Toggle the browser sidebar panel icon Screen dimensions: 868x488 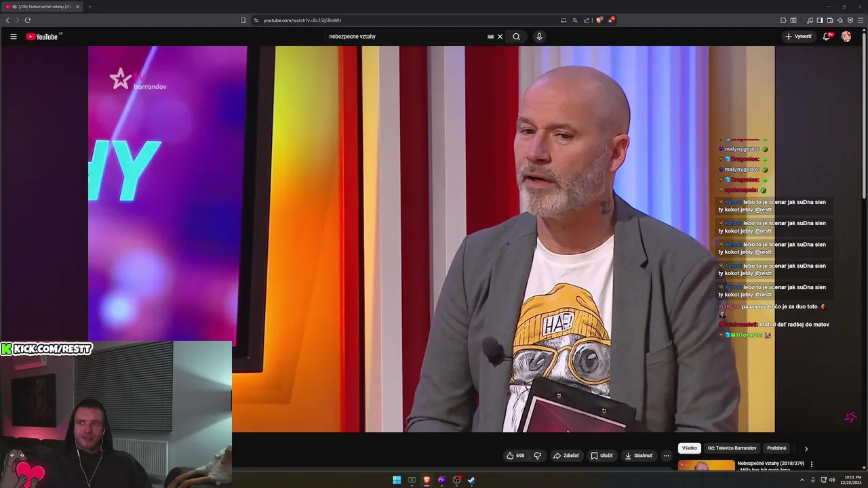pyautogui.click(x=820, y=20)
